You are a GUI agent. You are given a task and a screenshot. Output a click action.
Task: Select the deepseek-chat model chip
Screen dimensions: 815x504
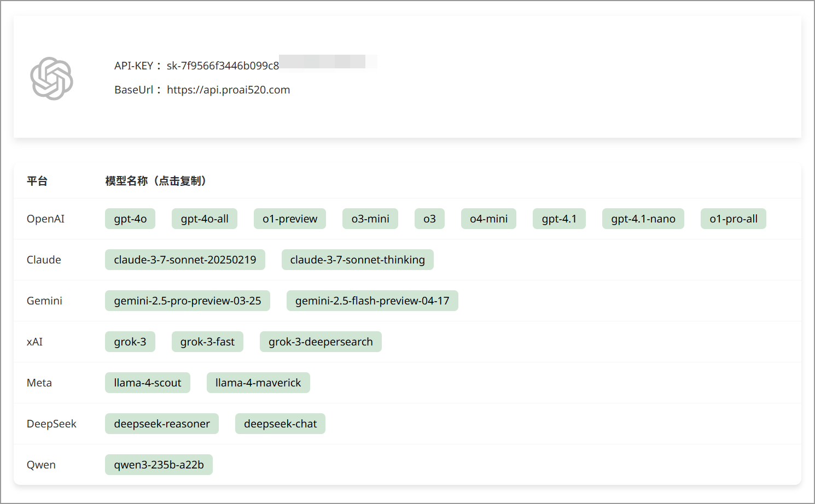pos(280,424)
